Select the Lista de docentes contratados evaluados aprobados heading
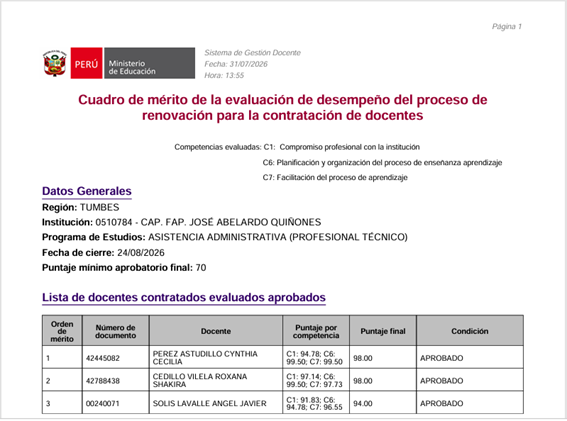This screenshot has width=567, height=421. coord(184,297)
